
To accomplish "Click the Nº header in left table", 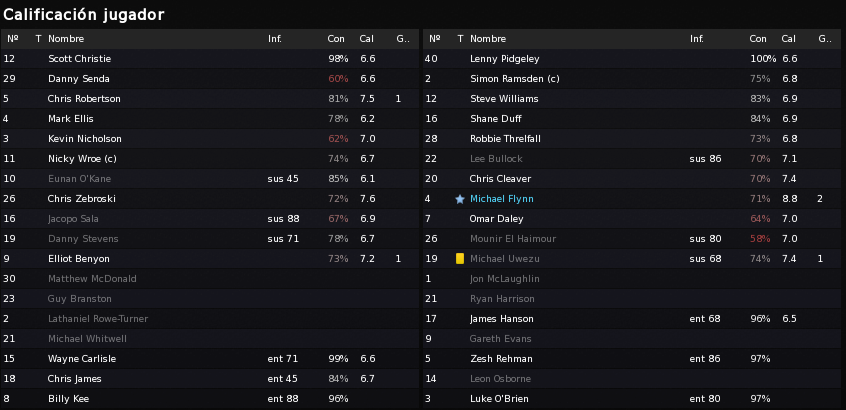I will (13, 39).
